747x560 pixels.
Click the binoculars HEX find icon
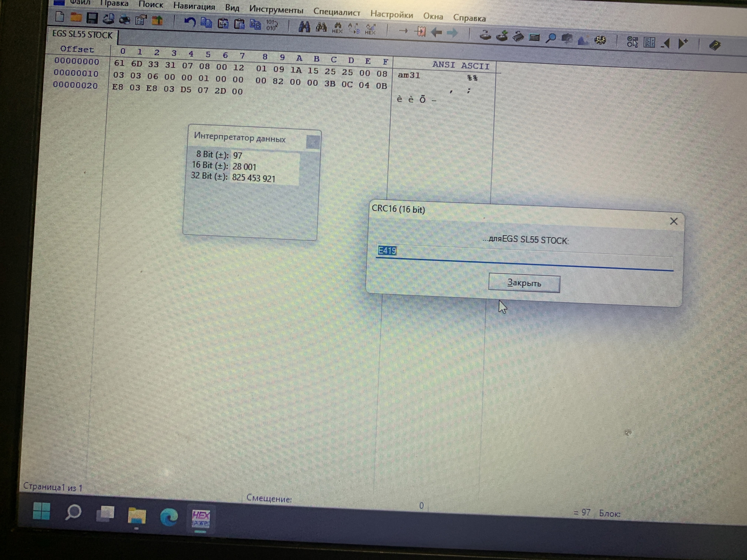click(337, 28)
